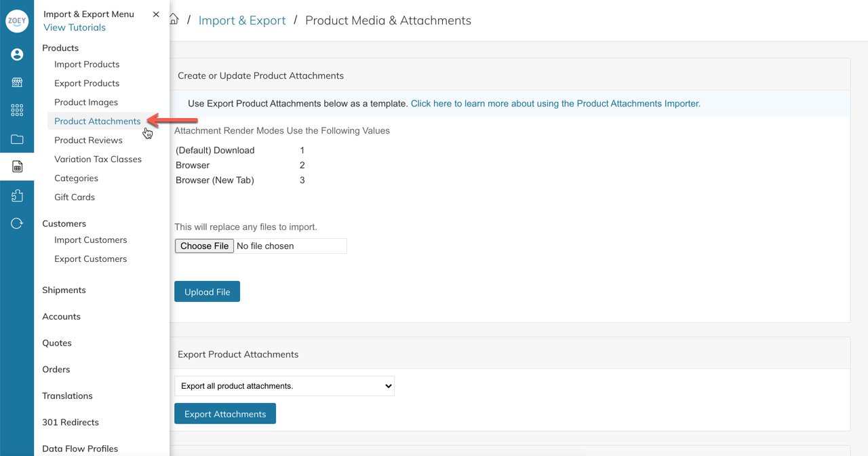
Task: Open the Shipments menu section
Action: (64, 290)
